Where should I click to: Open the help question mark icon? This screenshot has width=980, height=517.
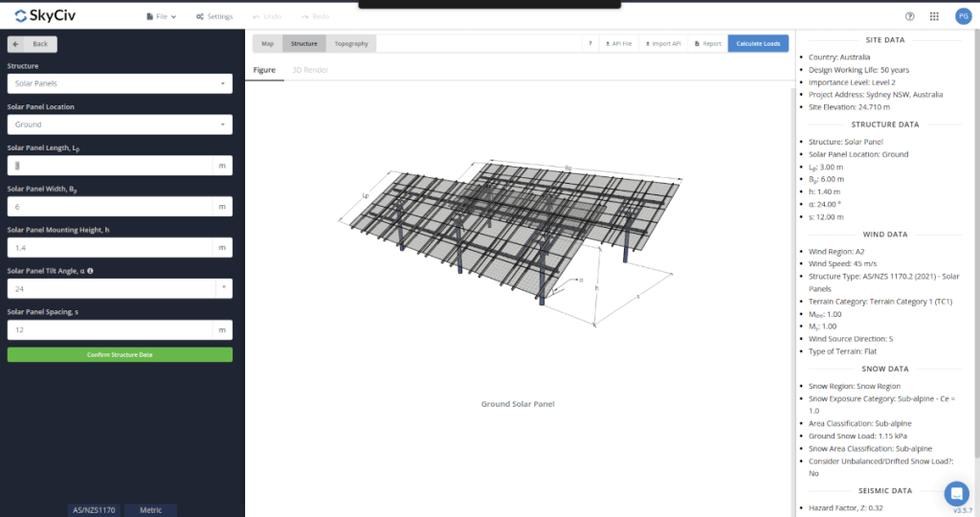tap(909, 16)
